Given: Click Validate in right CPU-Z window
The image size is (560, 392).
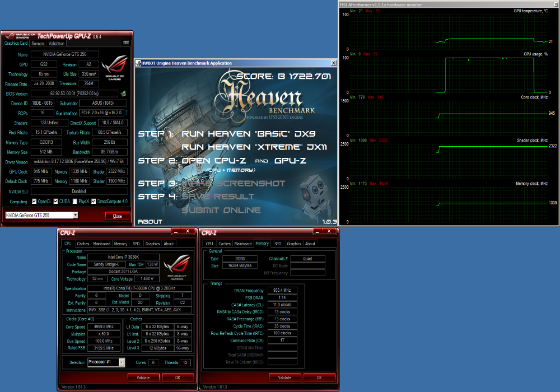Looking at the screenshot, I should tap(284, 377).
